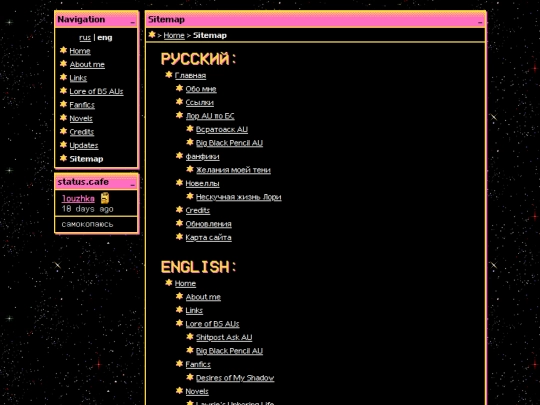Open Home link under the ENGLISH heading
Viewport: 540px width, 405px height.
pyautogui.click(x=185, y=283)
